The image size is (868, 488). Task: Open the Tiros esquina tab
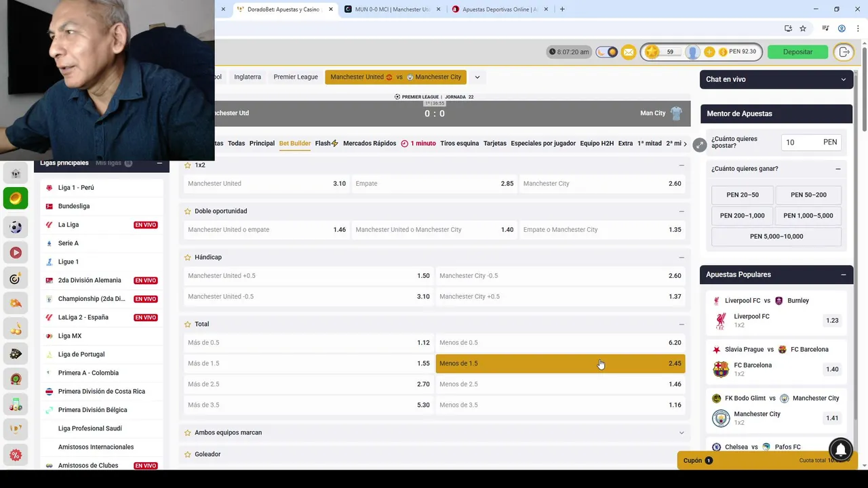(459, 144)
